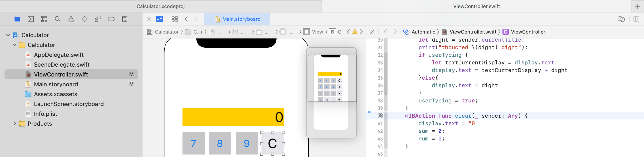644x157 pixels.
Task: Select the C button on canvas
Action: click(273, 143)
